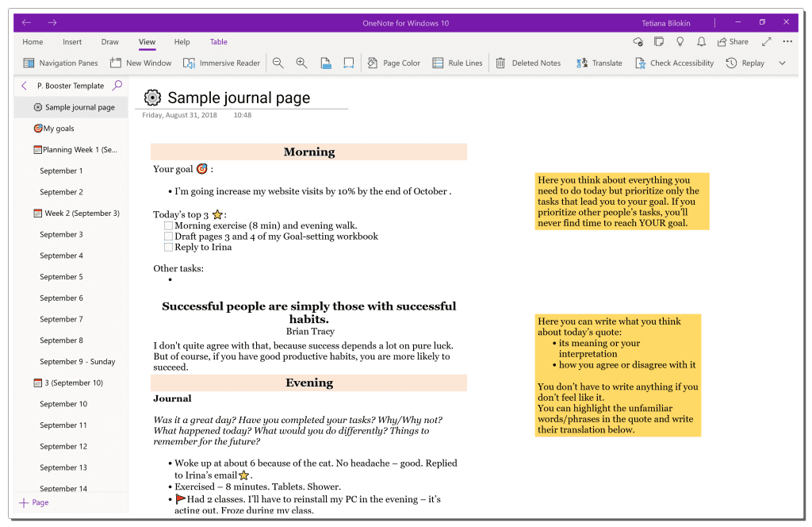Check the Draft pages 3 and 4 box
Viewport: 812px width, 527px height.
[x=168, y=237]
